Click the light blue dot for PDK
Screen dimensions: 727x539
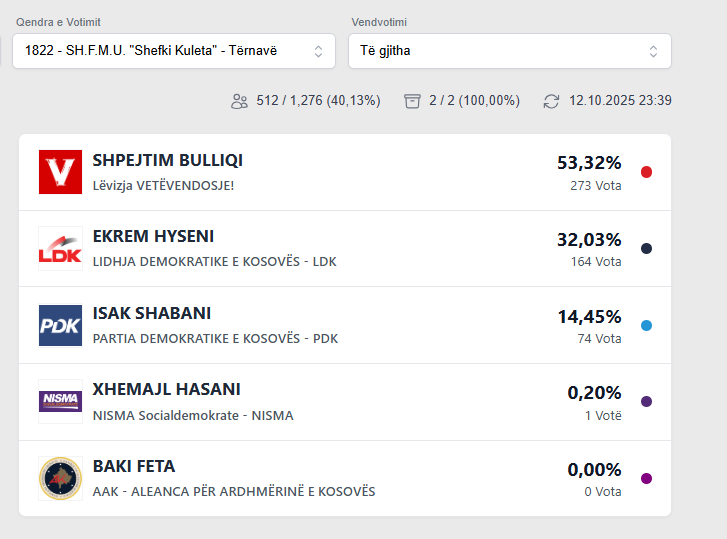(x=646, y=325)
